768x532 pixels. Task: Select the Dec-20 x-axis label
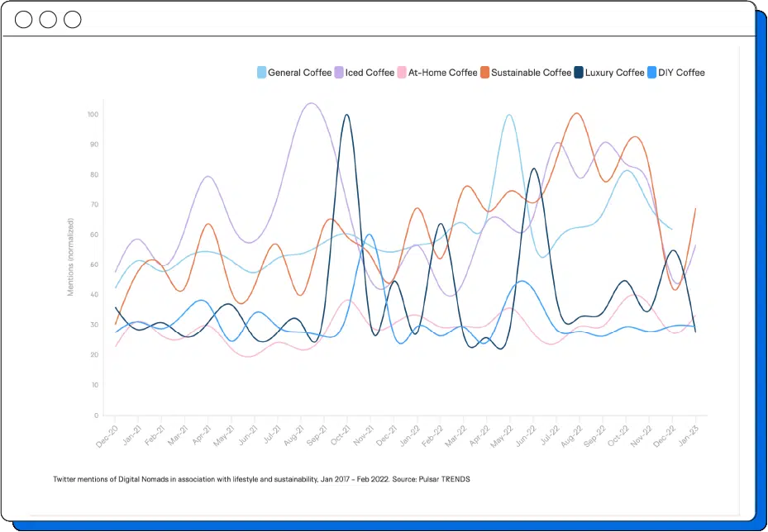click(107, 435)
